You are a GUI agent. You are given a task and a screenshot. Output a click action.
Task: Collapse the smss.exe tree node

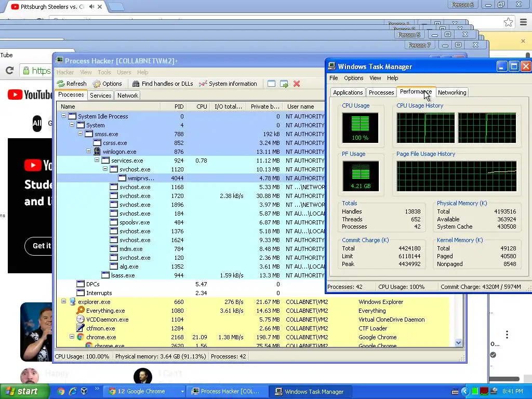81,134
